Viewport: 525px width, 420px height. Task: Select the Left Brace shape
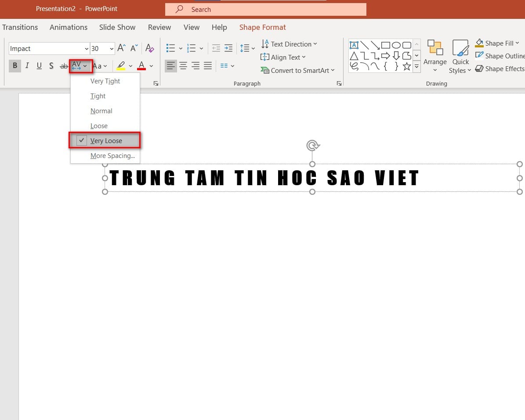pos(385,66)
